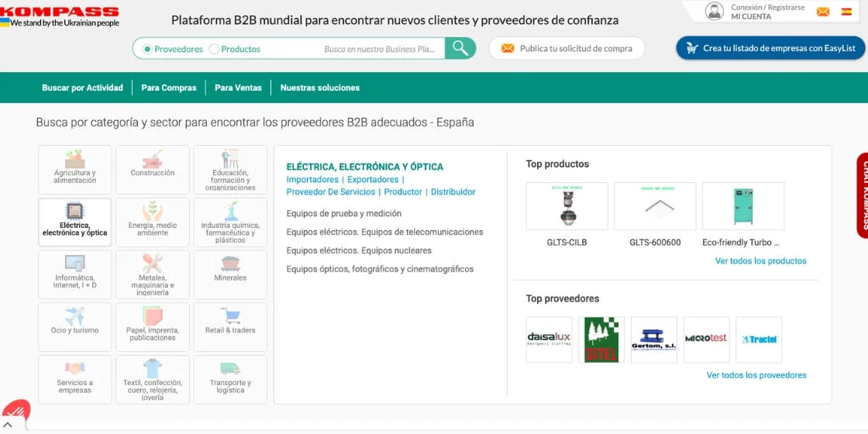Open the Nuestras soluciones menu

click(x=320, y=88)
